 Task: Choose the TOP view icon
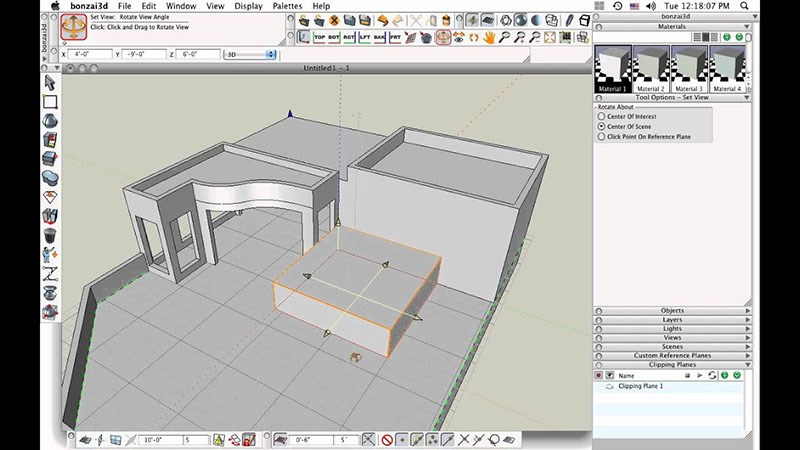[319, 37]
